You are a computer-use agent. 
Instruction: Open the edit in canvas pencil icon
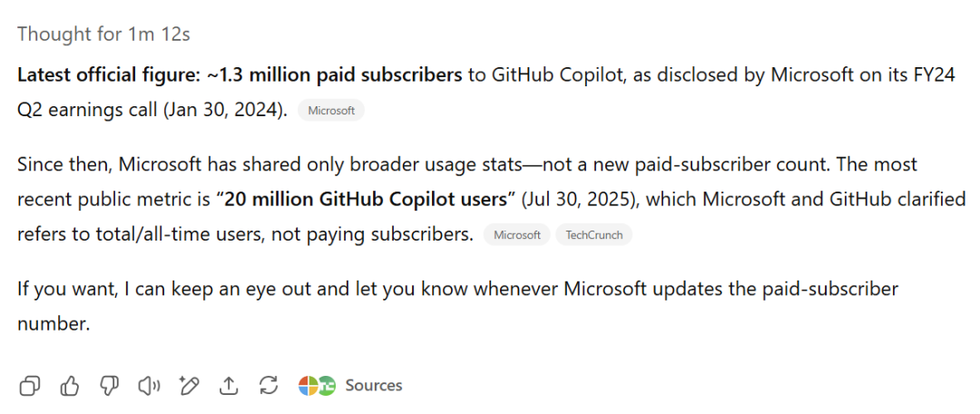(189, 386)
